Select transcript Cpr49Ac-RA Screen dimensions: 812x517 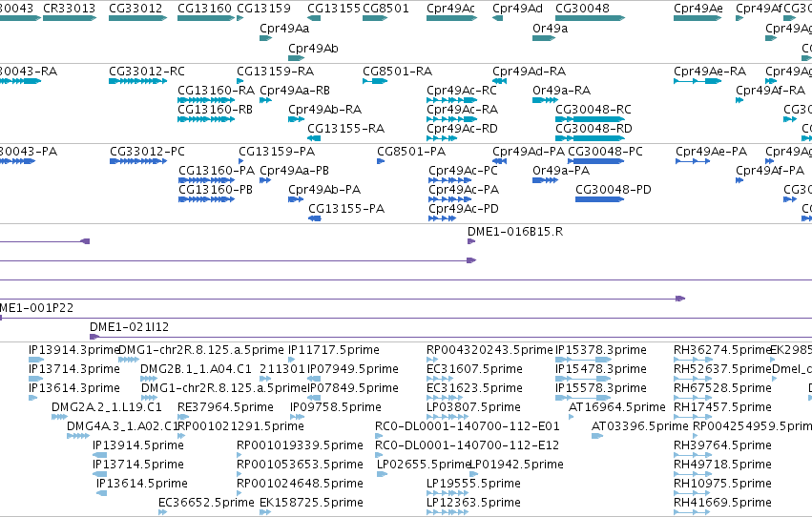(450, 119)
